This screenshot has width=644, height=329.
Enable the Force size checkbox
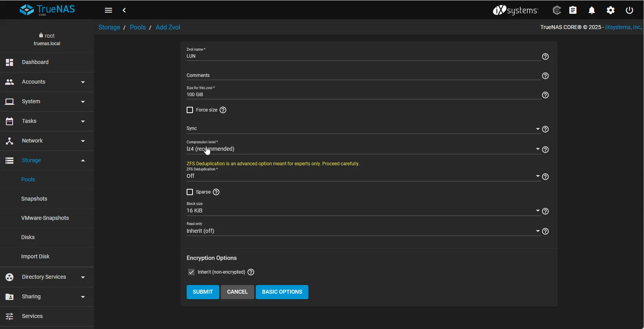click(190, 110)
